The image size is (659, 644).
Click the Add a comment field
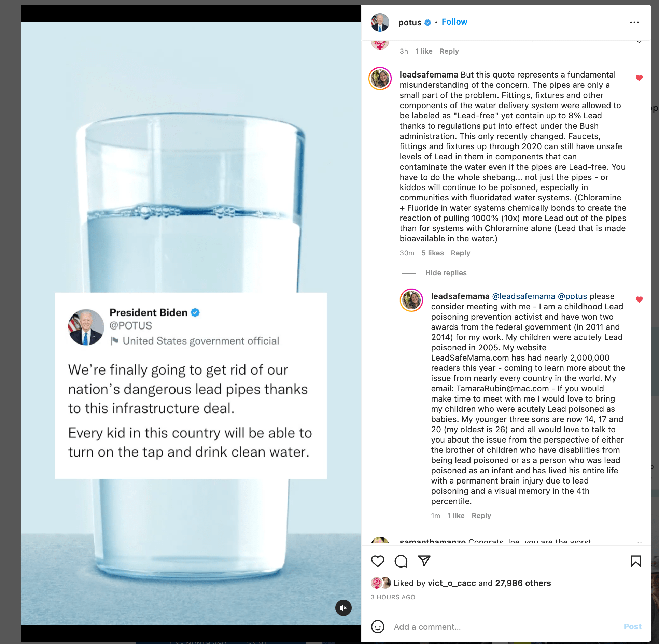pyautogui.click(x=505, y=627)
